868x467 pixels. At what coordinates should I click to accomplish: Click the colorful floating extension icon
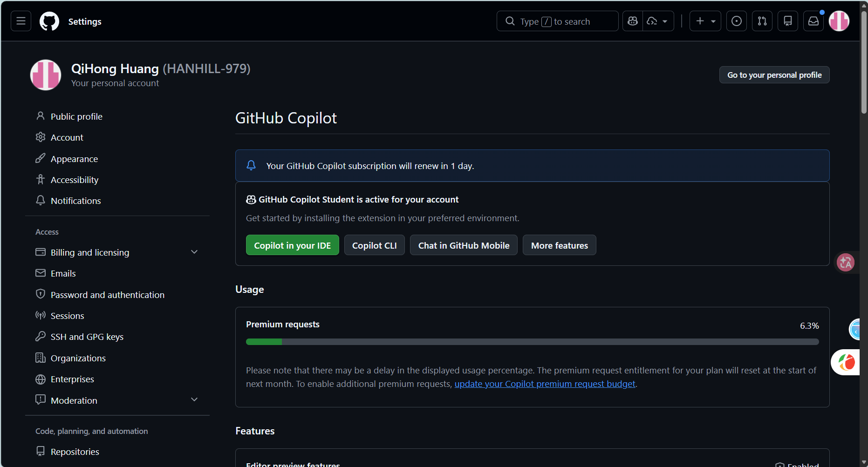[x=847, y=362]
